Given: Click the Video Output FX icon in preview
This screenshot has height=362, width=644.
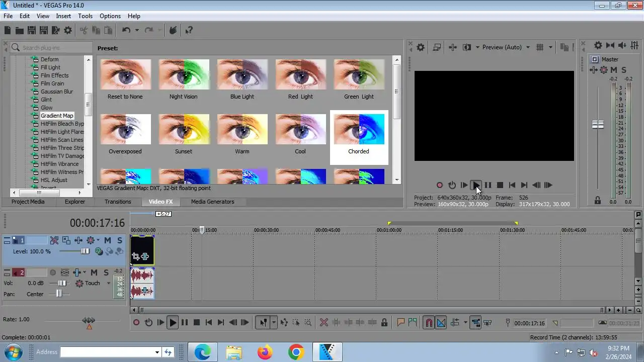Looking at the screenshot, I should (452, 47).
